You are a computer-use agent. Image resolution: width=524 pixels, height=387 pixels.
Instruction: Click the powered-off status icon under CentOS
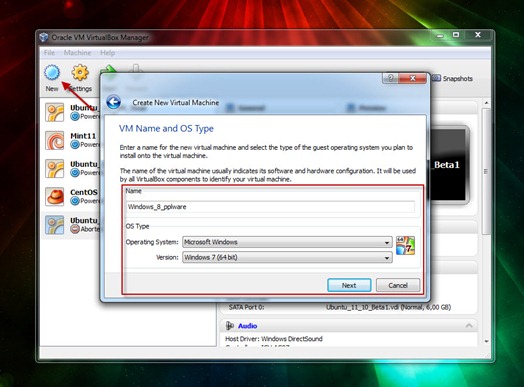tap(75, 201)
